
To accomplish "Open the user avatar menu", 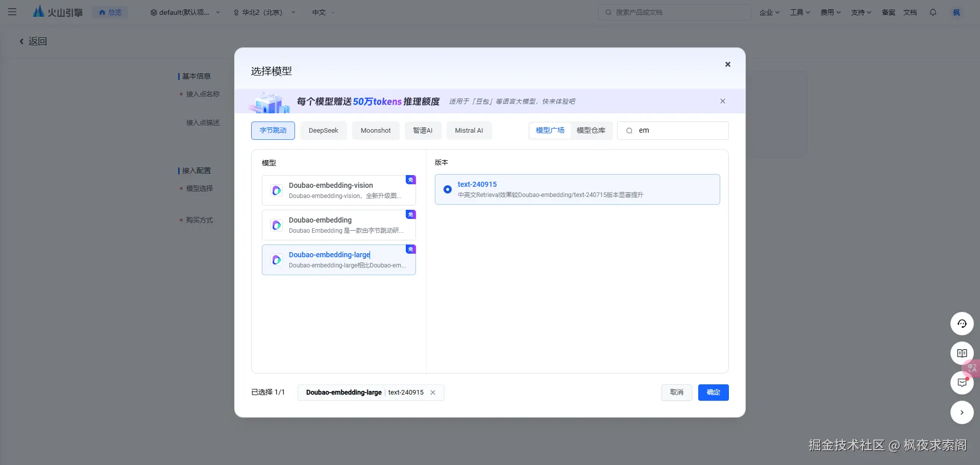I will point(957,12).
